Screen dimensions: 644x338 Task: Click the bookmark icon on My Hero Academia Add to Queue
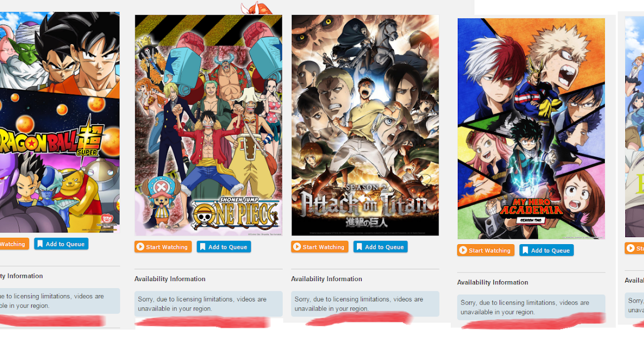click(525, 250)
